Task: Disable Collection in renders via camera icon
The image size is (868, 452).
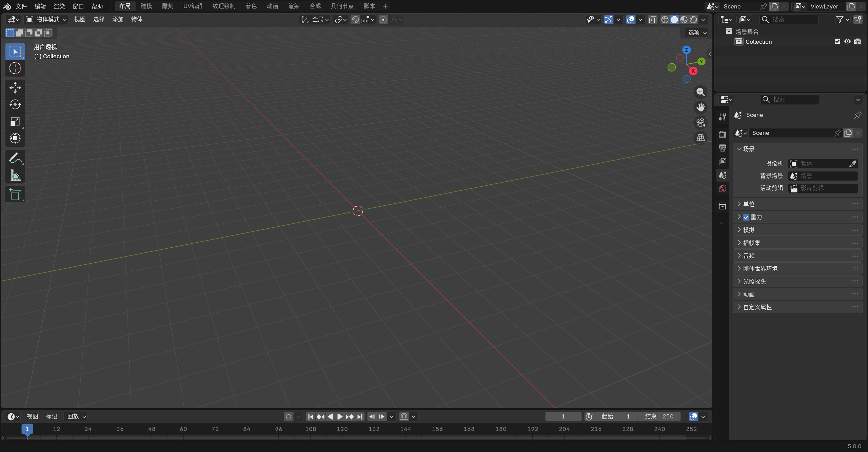Action: [857, 41]
